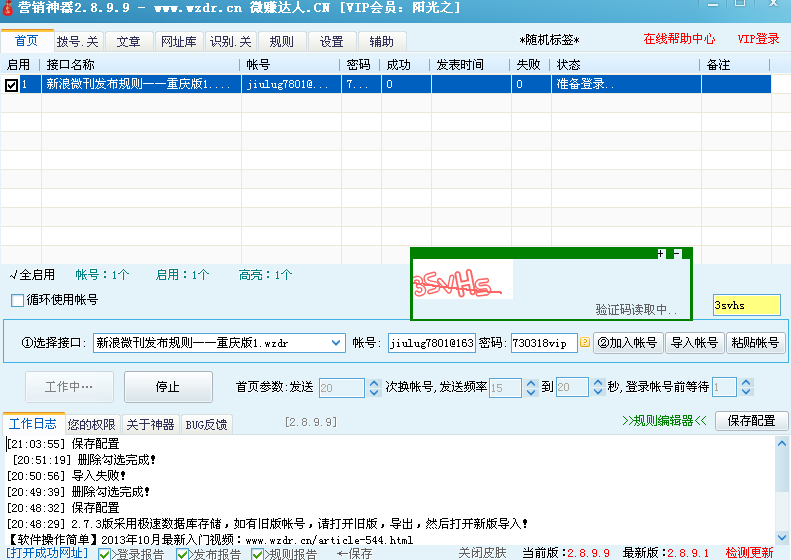Click the 规则编辑器 link
The image size is (791, 560).
[x=664, y=421]
